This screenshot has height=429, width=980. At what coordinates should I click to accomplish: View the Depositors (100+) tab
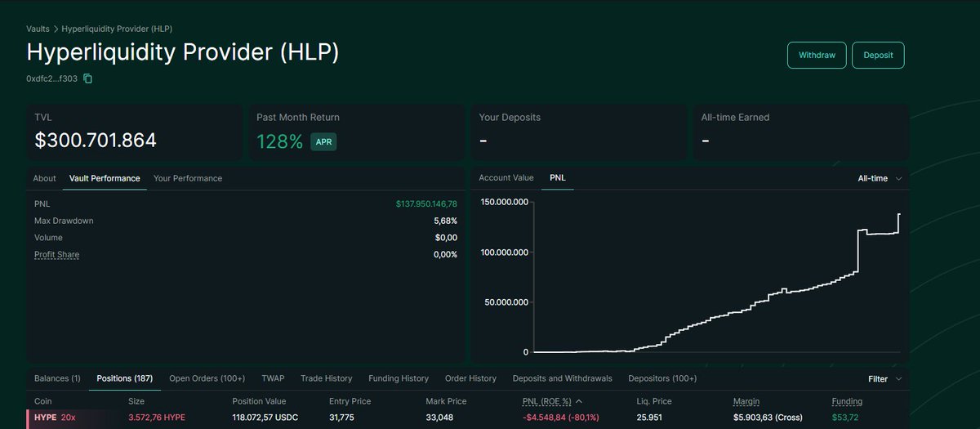click(x=662, y=378)
